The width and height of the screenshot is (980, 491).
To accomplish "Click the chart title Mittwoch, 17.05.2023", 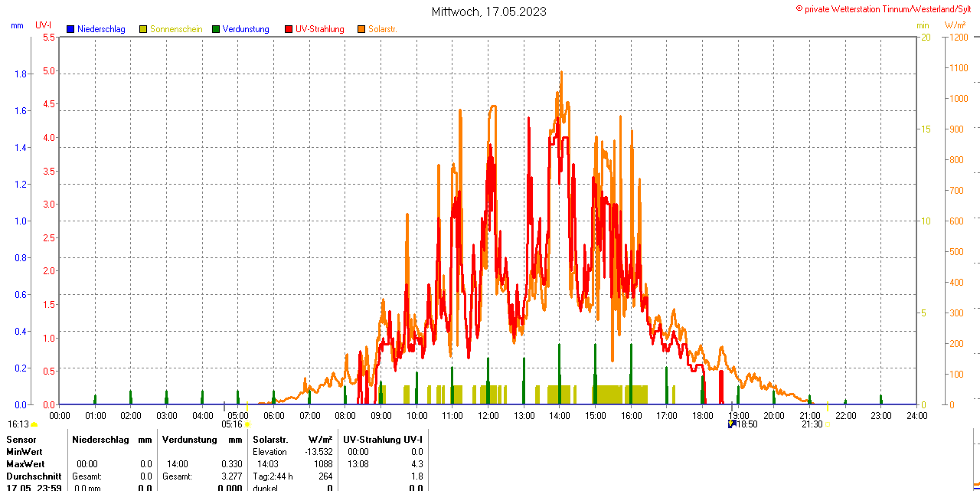I will click(489, 11).
